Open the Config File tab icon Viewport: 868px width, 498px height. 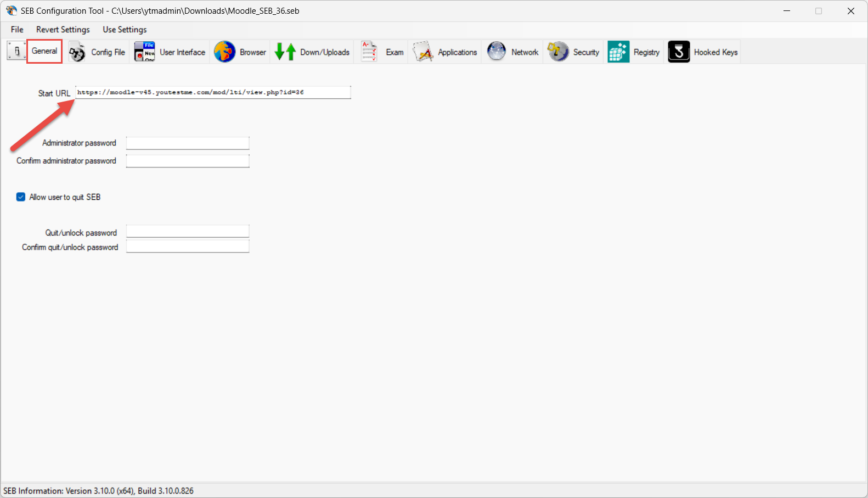[x=77, y=52]
